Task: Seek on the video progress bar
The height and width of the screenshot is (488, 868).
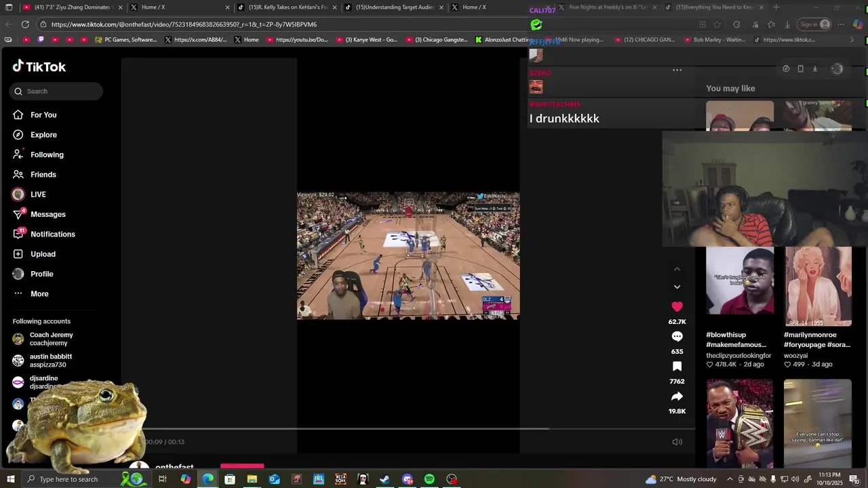Action: pyautogui.click(x=419, y=428)
